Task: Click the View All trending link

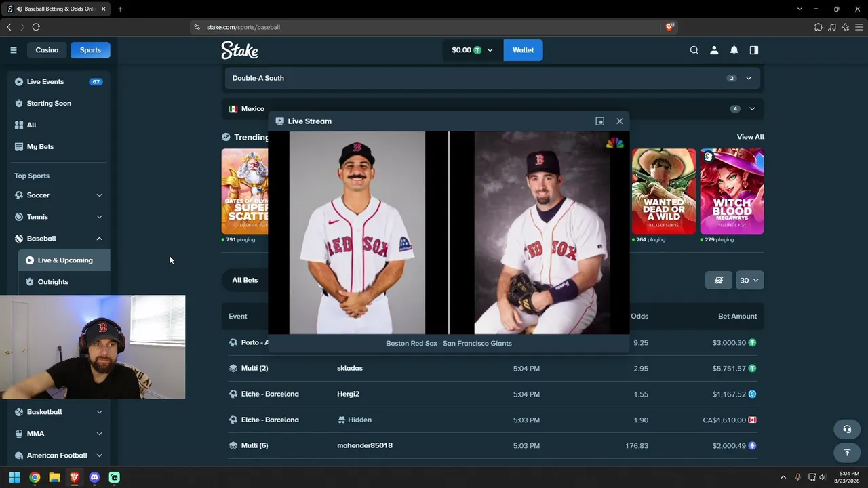Action: coord(750,137)
